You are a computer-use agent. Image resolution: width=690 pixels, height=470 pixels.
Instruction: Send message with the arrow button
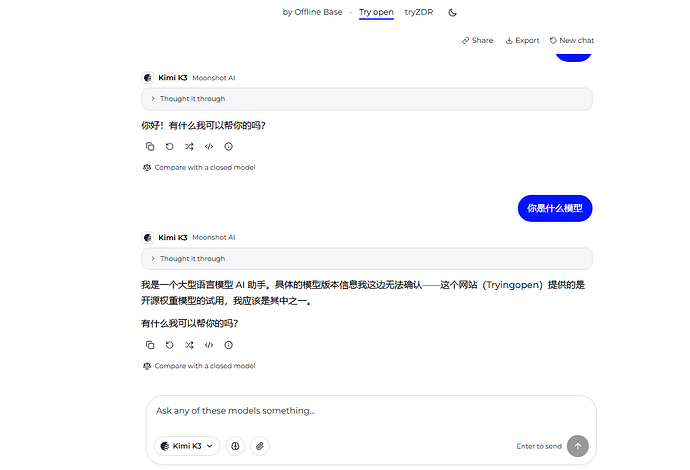578,446
